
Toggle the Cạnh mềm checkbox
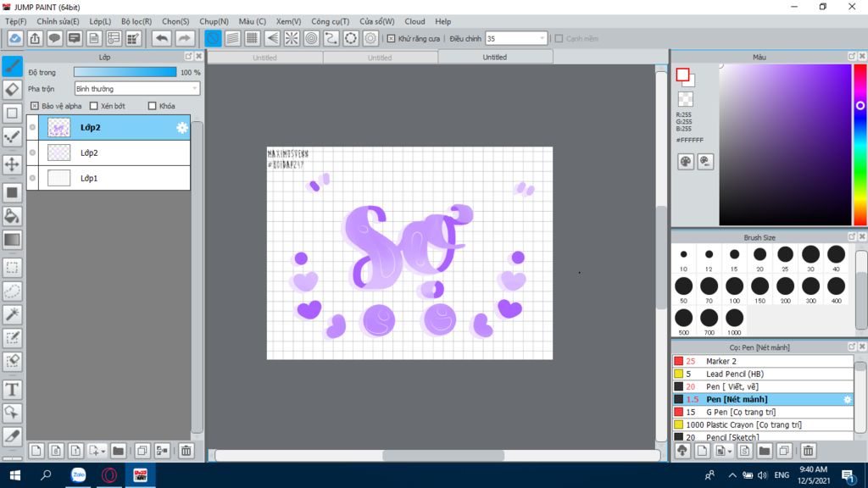[x=559, y=39]
